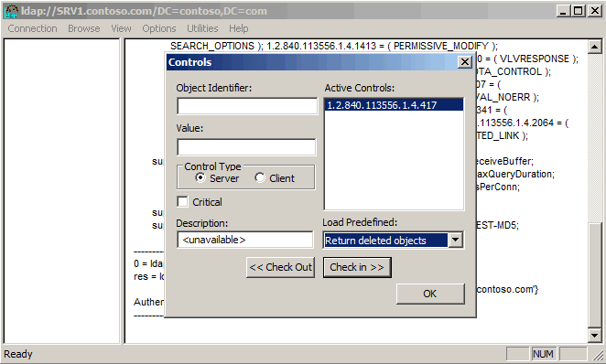Open the Browse menu
This screenshot has height=364, width=606.
click(x=84, y=28)
